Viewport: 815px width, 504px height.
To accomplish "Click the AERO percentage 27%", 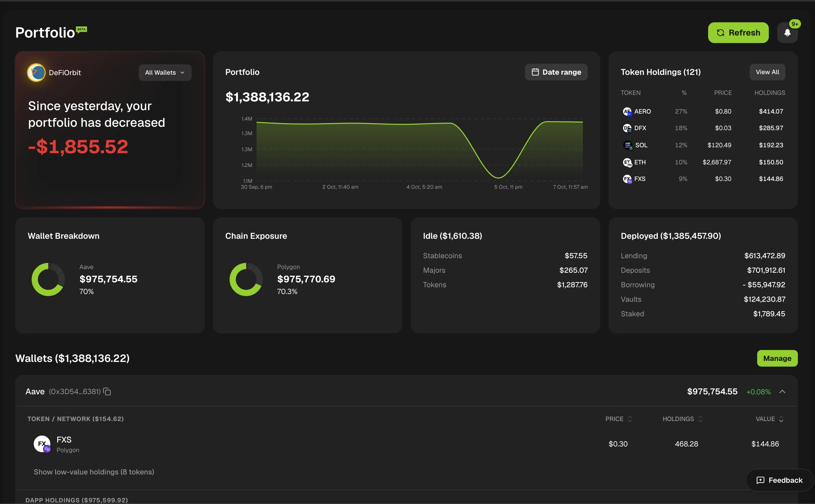I will coord(681,111).
